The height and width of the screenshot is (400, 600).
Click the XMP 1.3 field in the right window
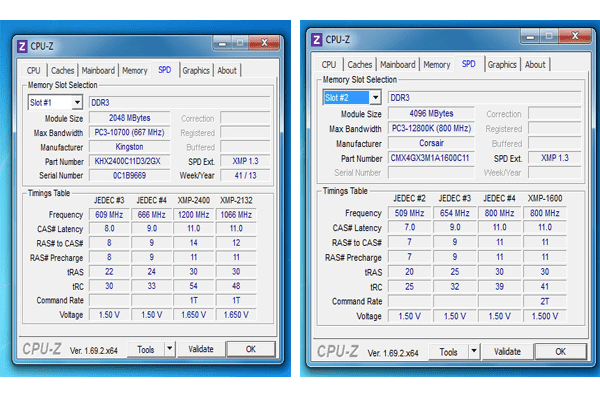(554, 158)
